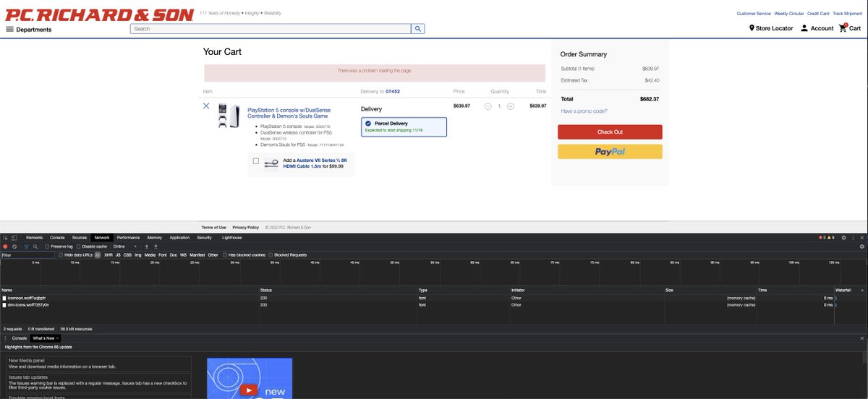The image size is (868, 399).
Task: Remove PlayStation 5 item with X icon
Action: tap(206, 106)
